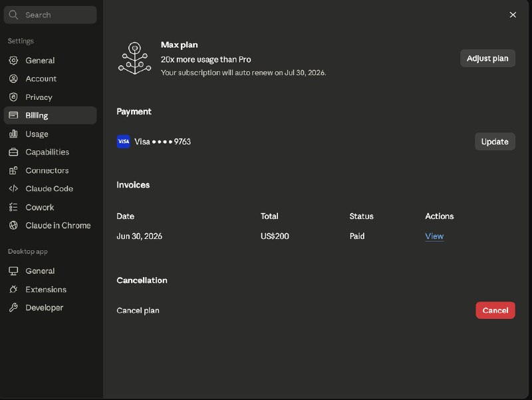Click the Connectors blocks icon
532x400 pixels.
pos(13,170)
